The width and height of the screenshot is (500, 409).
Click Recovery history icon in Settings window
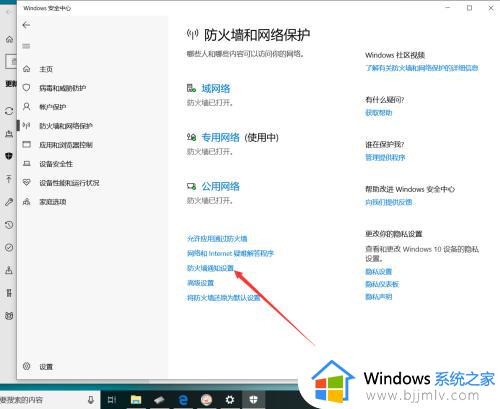[x=9, y=225]
